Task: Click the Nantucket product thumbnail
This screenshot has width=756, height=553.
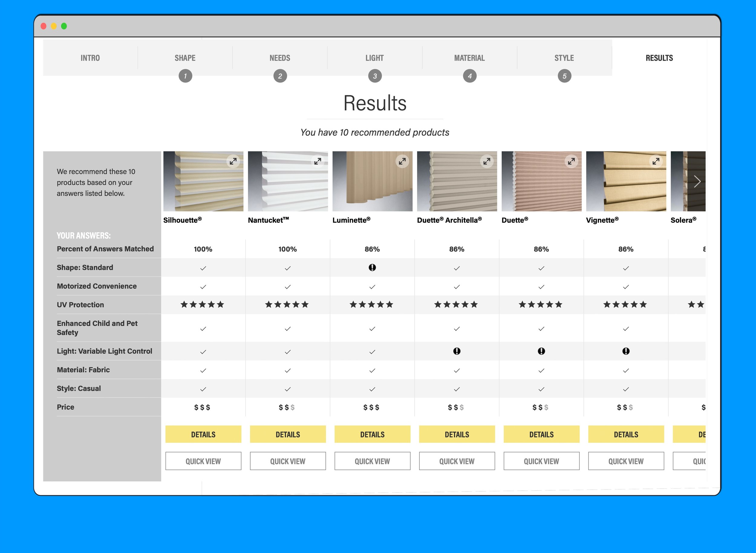Action: 288,182
